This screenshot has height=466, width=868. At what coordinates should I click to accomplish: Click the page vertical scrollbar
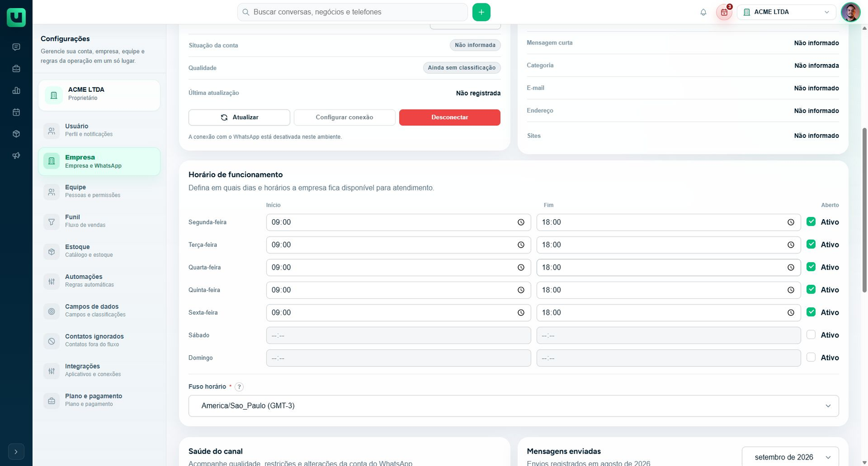coord(865,210)
